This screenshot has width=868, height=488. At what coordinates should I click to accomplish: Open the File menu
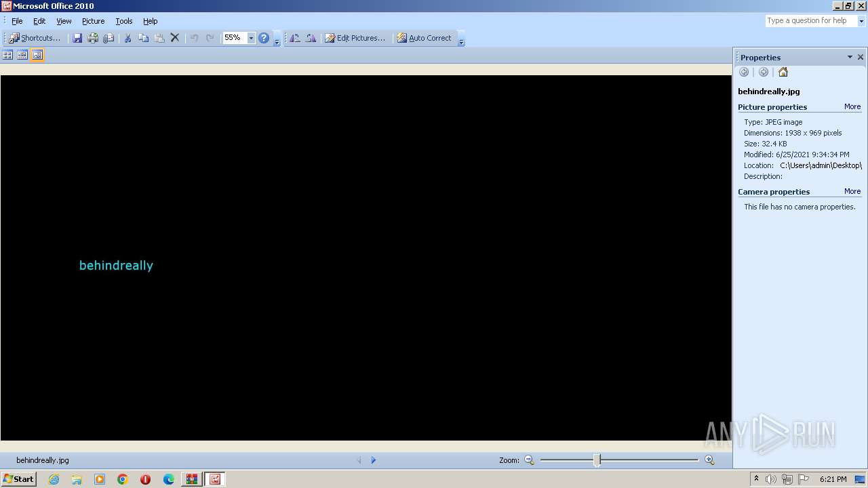17,21
